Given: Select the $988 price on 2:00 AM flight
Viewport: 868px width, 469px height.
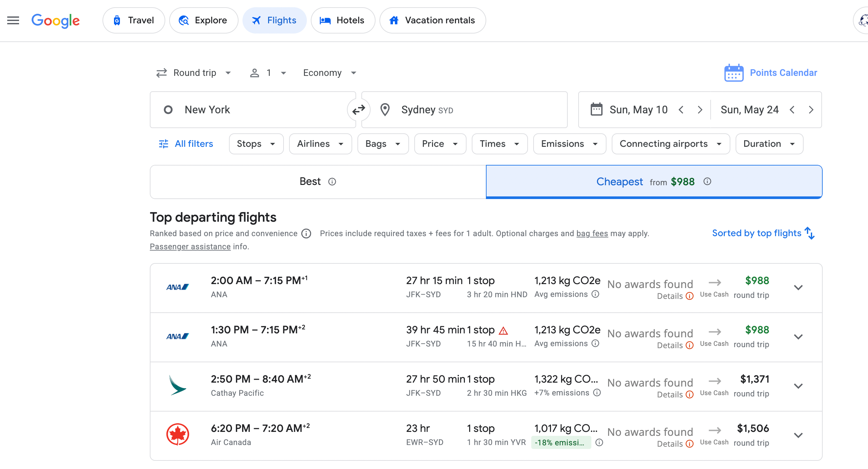Looking at the screenshot, I should pos(757,281).
